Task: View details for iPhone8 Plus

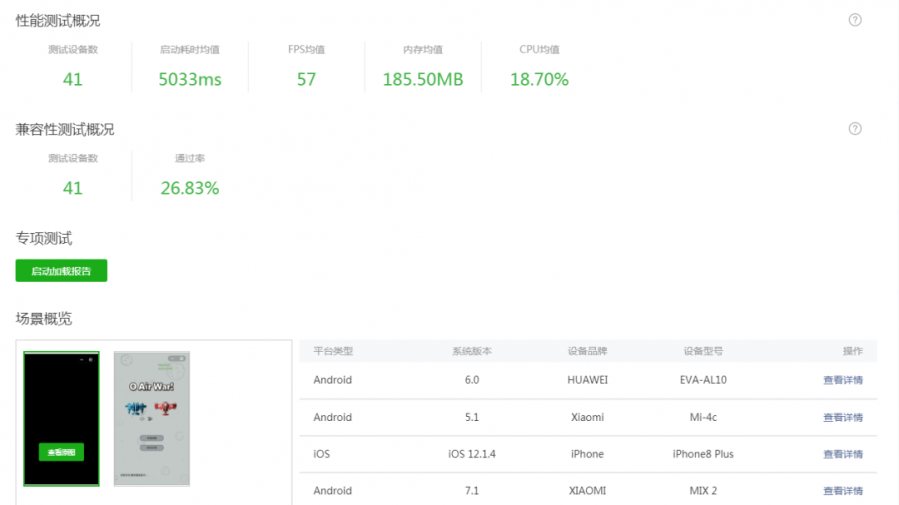Action: [843, 454]
